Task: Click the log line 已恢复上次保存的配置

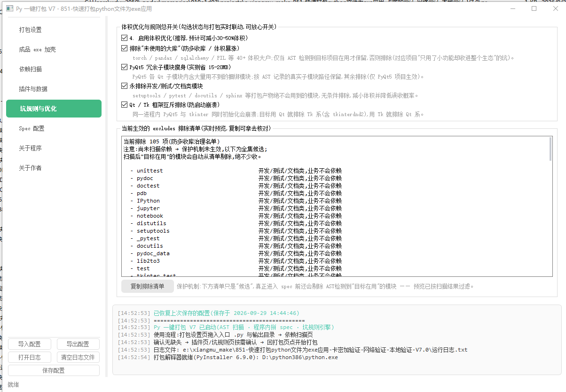Action: [x=208, y=313]
